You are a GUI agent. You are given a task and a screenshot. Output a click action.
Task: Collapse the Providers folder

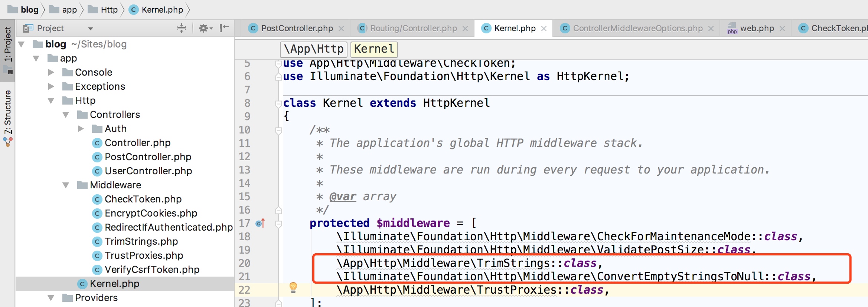tap(51, 298)
